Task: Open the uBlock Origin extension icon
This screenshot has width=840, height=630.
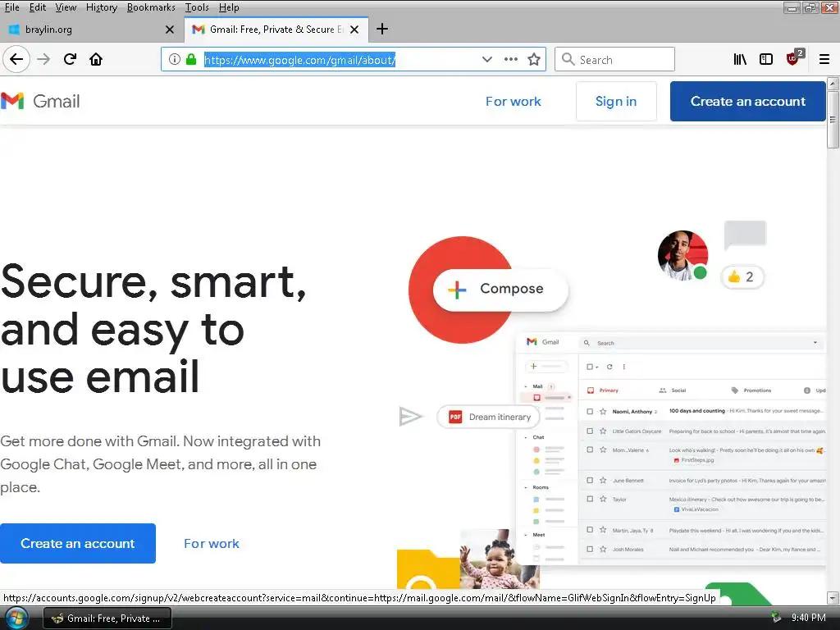Action: 793,58
